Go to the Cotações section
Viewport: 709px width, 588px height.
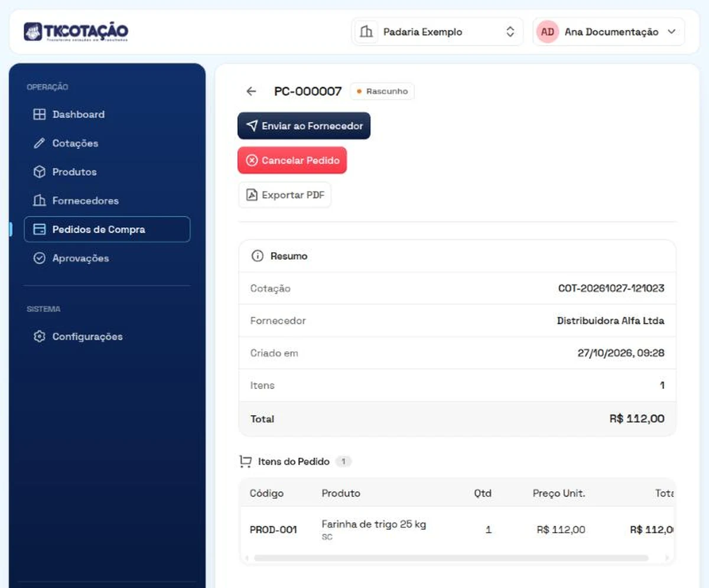(107, 143)
